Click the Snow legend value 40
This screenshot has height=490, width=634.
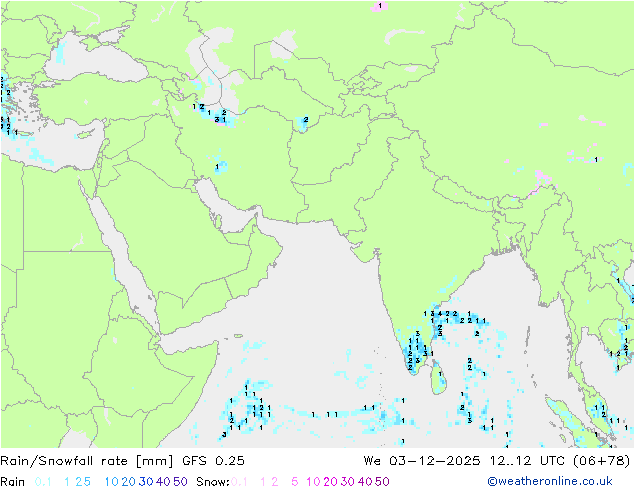(365, 482)
